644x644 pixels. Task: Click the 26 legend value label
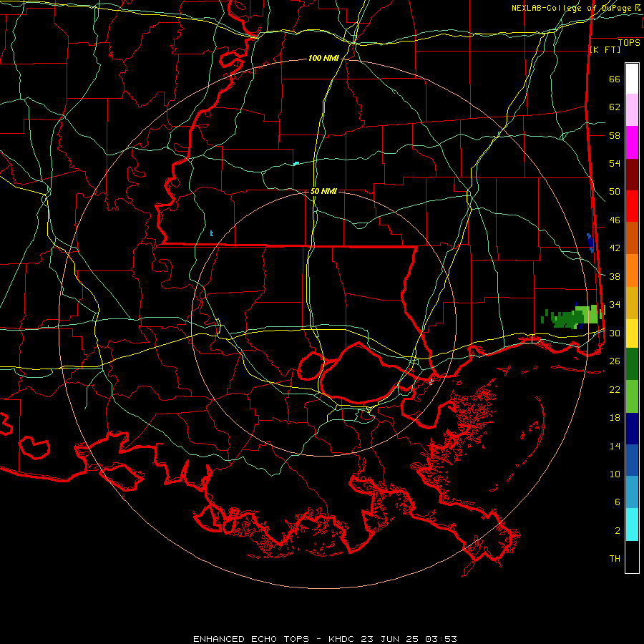[615, 361]
